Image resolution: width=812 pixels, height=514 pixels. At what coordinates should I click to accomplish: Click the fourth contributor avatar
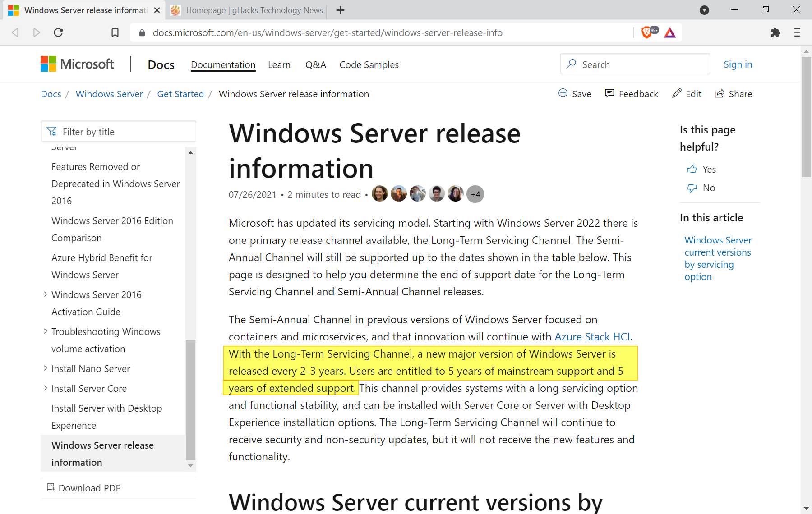pos(437,194)
